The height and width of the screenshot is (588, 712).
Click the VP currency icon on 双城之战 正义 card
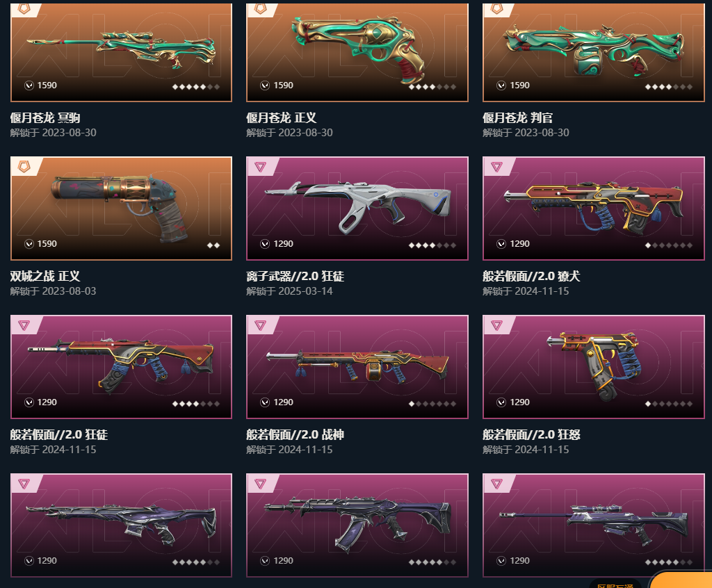click(29, 244)
